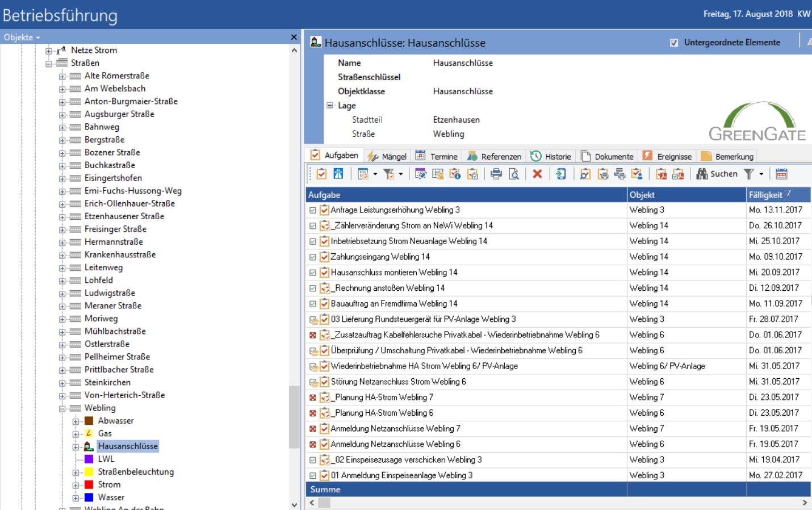
Task: Toggle the Untergeordnete Elemente checkbox
Action: [x=674, y=43]
